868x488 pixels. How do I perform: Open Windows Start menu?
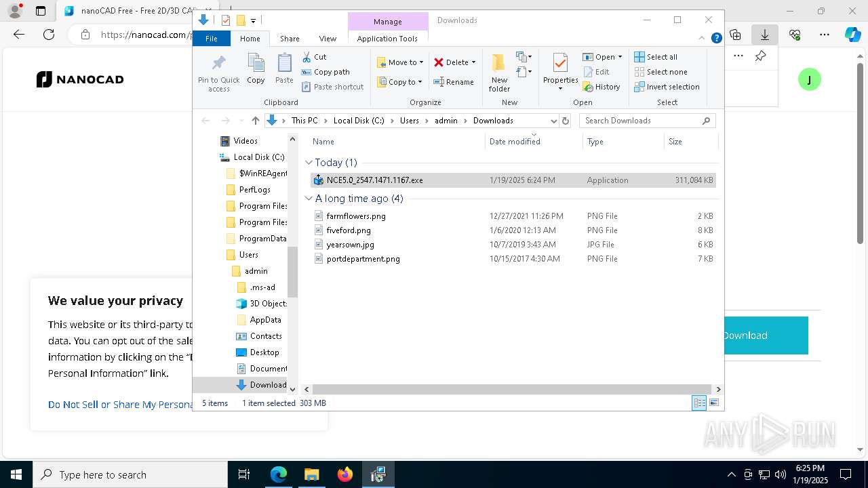[x=16, y=474]
